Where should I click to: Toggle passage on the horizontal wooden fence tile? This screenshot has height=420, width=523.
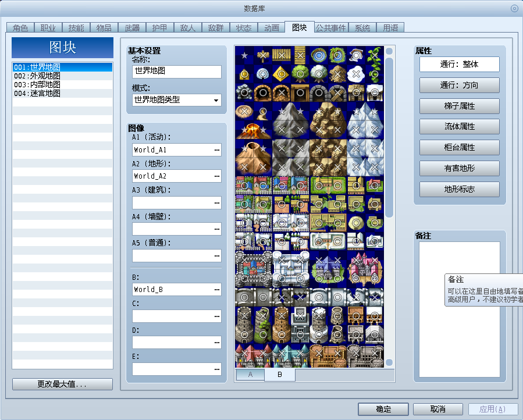[x=282, y=55]
